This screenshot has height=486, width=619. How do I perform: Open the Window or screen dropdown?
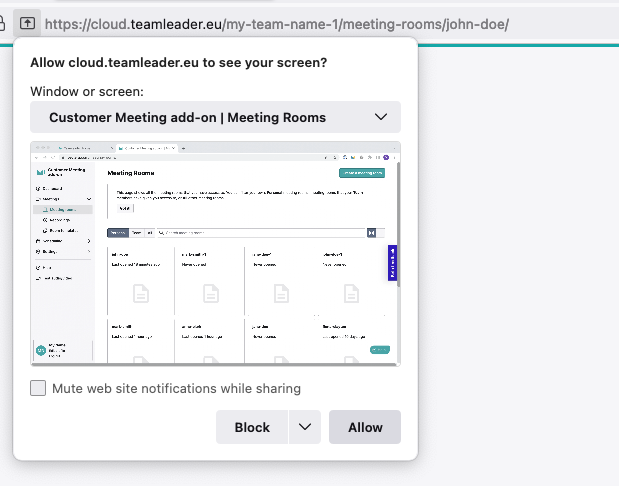216,117
